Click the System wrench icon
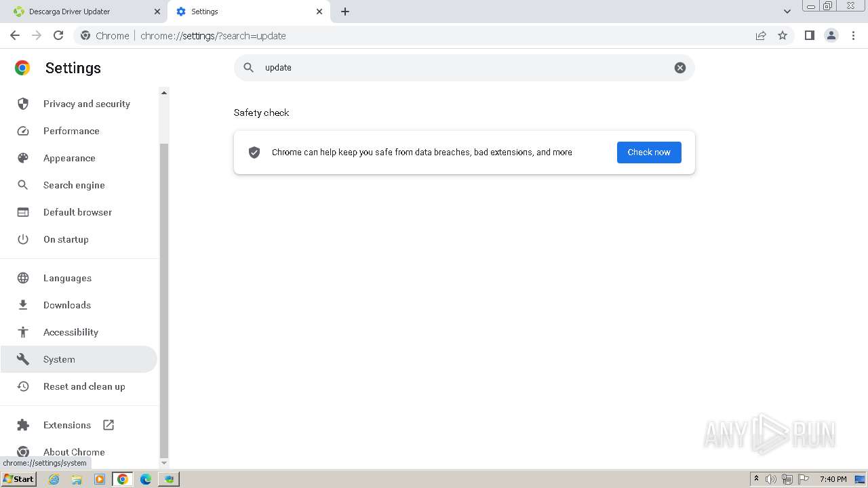Screen dimensions: 868x488 pos(23,359)
